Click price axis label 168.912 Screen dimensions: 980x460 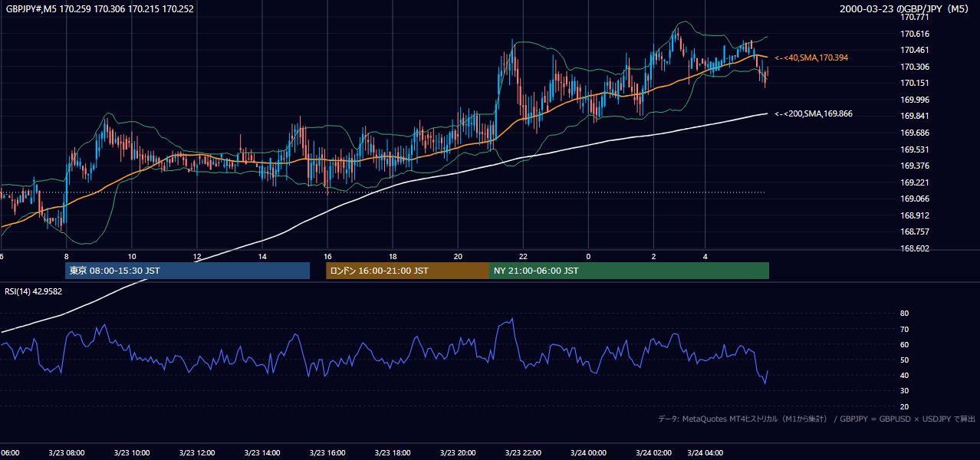point(916,215)
